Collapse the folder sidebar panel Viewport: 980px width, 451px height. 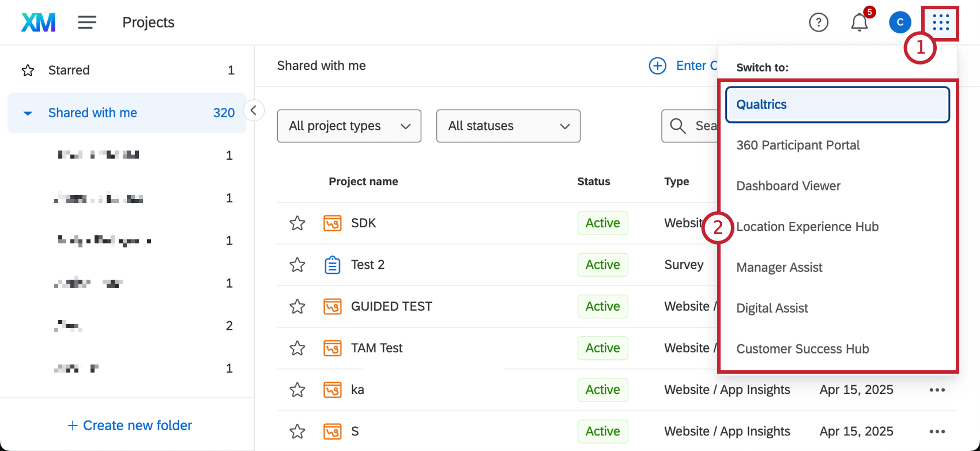[254, 110]
